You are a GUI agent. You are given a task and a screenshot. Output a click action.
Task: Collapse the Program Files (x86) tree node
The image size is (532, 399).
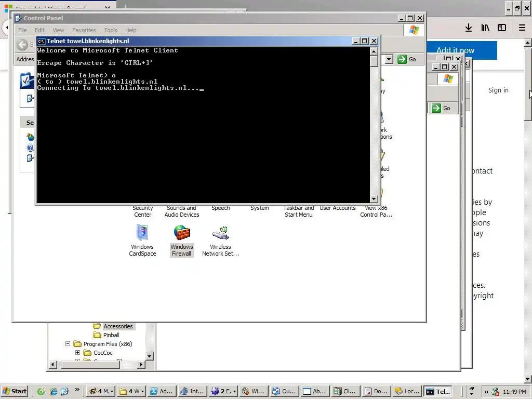(68, 344)
